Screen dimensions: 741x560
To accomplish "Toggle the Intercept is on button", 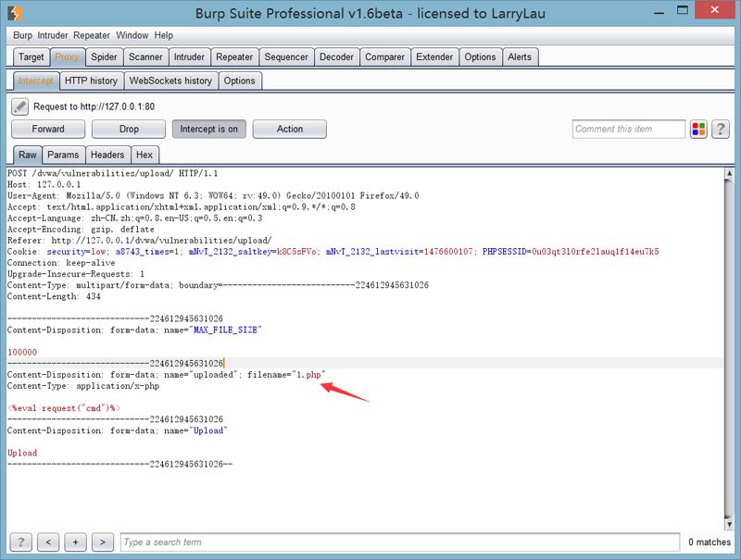I will (x=208, y=130).
